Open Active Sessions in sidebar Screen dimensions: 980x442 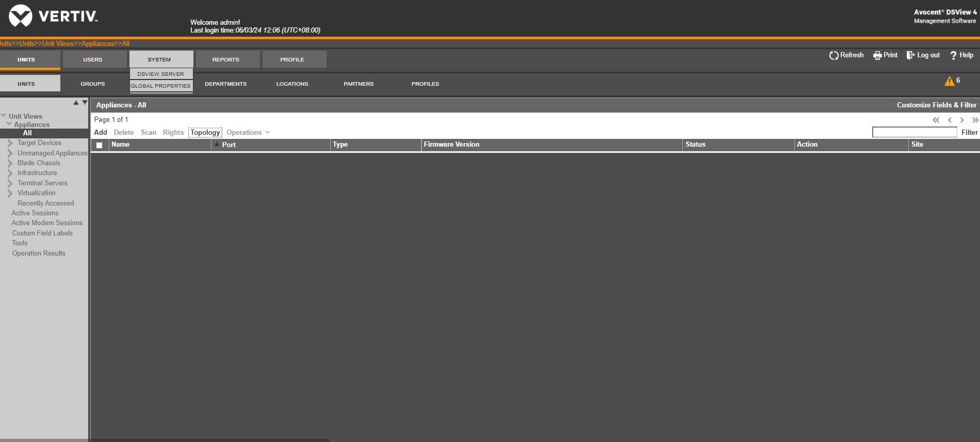tap(35, 213)
